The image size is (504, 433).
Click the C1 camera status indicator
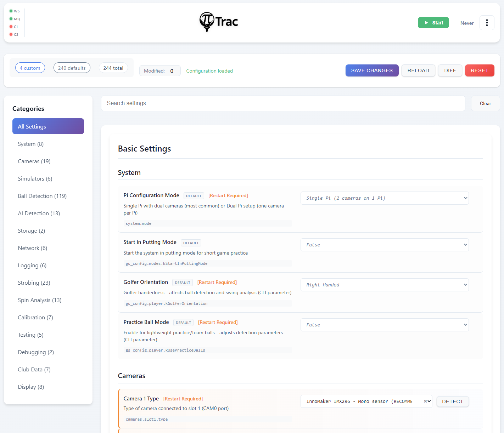11,27
